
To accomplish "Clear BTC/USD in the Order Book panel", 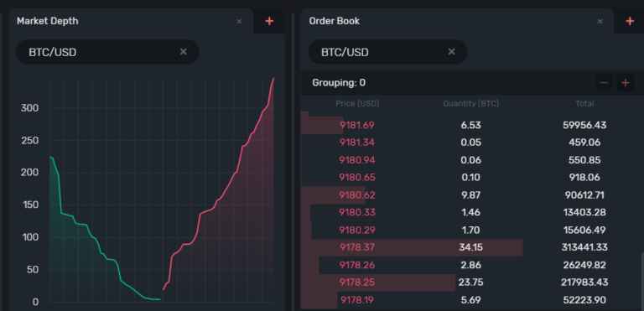I will pyautogui.click(x=451, y=52).
